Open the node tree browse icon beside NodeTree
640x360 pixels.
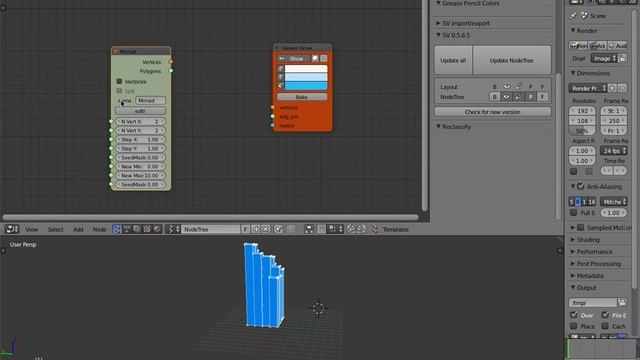[x=173, y=229]
